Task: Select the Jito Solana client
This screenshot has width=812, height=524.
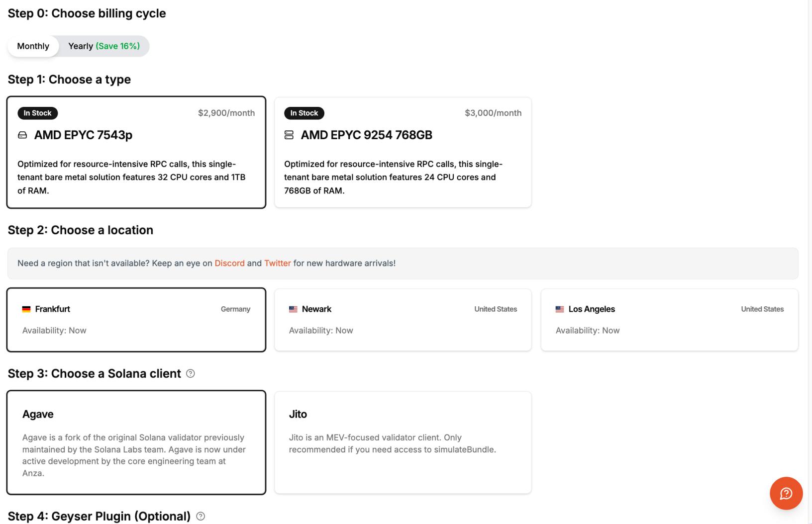Action: [x=403, y=442]
